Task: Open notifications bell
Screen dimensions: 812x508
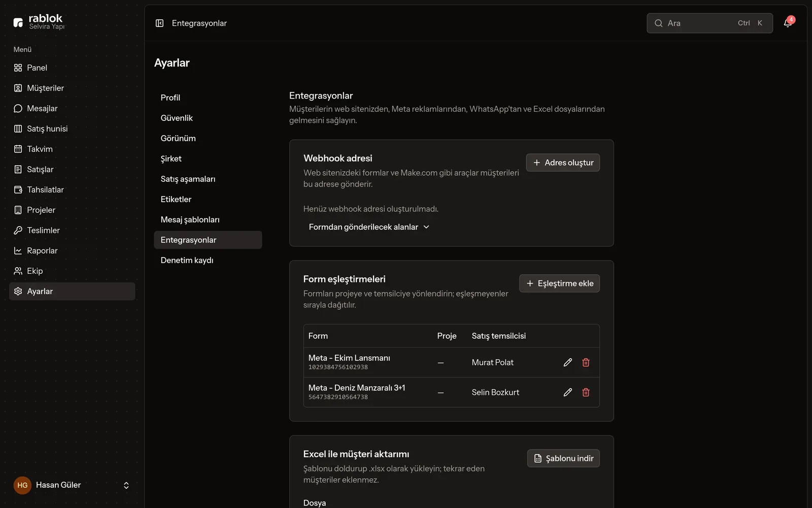Action: click(788, 23)
